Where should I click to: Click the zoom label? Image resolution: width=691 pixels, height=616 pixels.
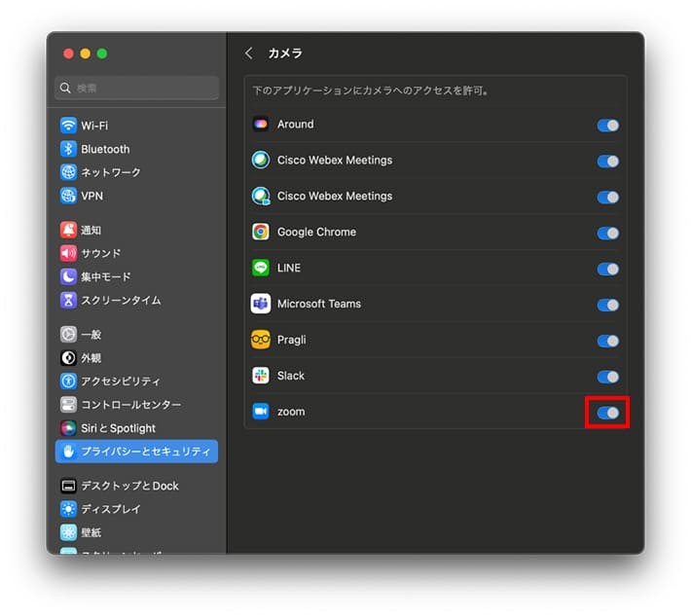pyautogui.click(x=291, y=412)
